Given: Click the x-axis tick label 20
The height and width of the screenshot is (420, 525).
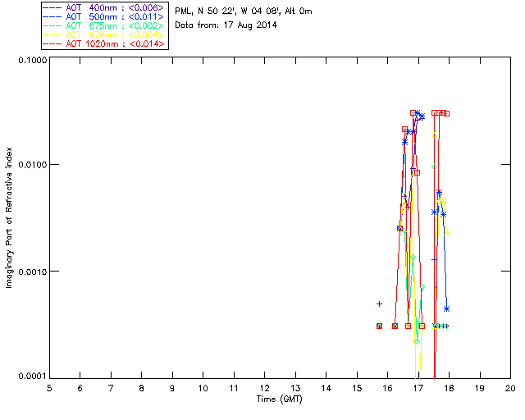Looking at the screenshot, I should coord(510,388).
